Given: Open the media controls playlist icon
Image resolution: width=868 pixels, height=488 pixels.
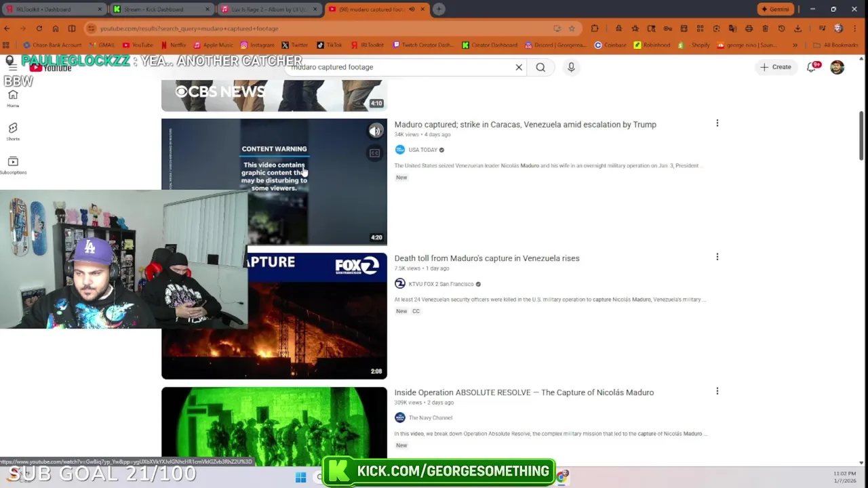Looking at the screenshot, I should click(822, 28).
